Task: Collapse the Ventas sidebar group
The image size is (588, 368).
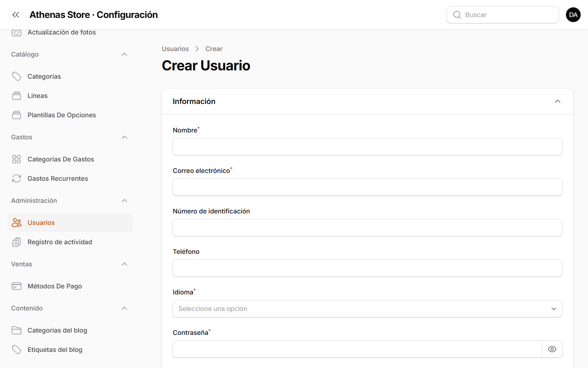Action: 124,264
